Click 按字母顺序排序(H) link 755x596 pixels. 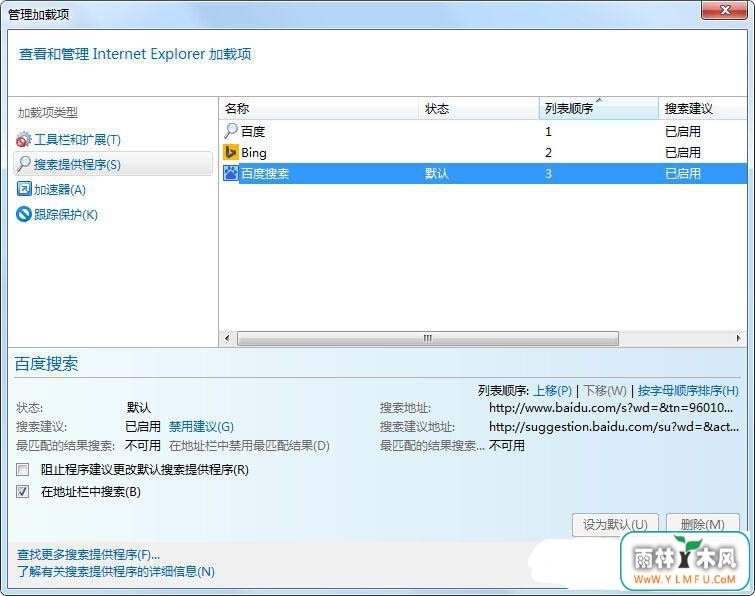(x=688, y=390)
